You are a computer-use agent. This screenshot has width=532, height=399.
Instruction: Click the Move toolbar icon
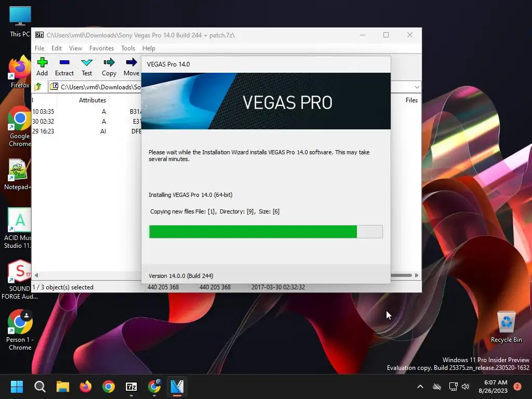click(x=131, y=67)
